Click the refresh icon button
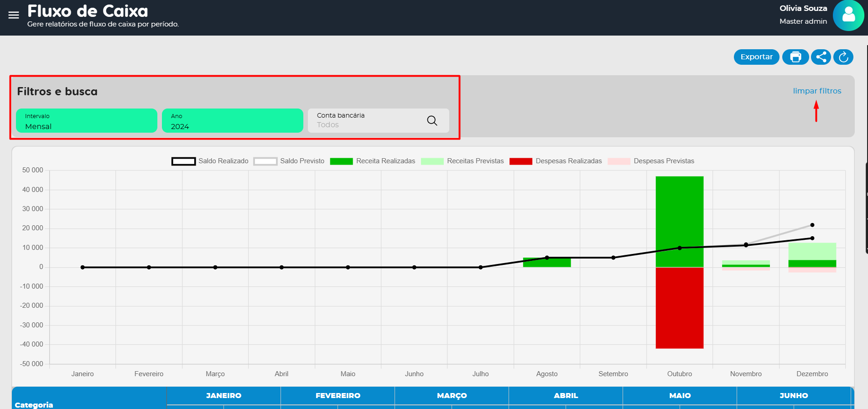The width and height of the screenshot is (868, 409). (843, 57)
